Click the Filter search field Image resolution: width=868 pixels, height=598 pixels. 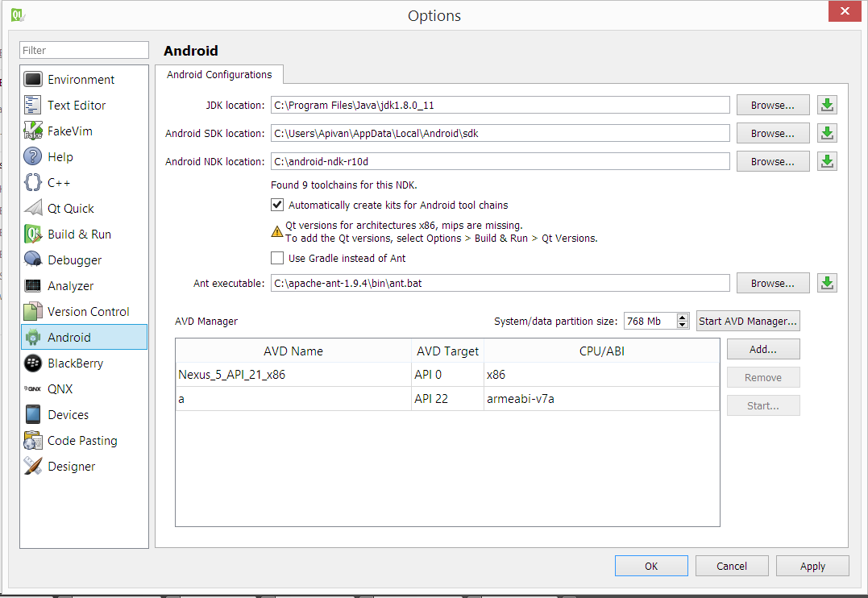[x=85, y=50]
